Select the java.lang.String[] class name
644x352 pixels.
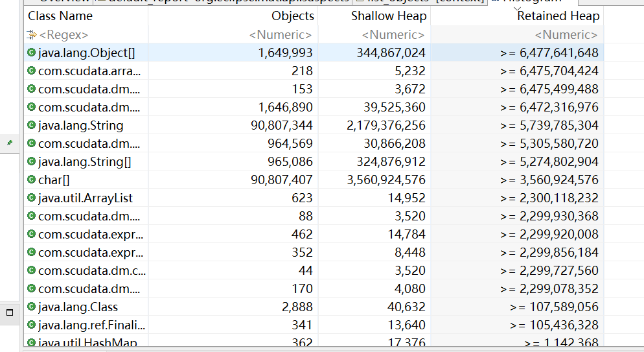(85, 162)
